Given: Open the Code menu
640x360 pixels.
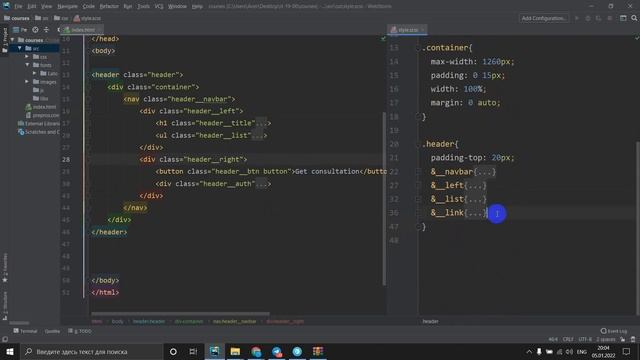Looking at the screenshot, I should point(89,6).
